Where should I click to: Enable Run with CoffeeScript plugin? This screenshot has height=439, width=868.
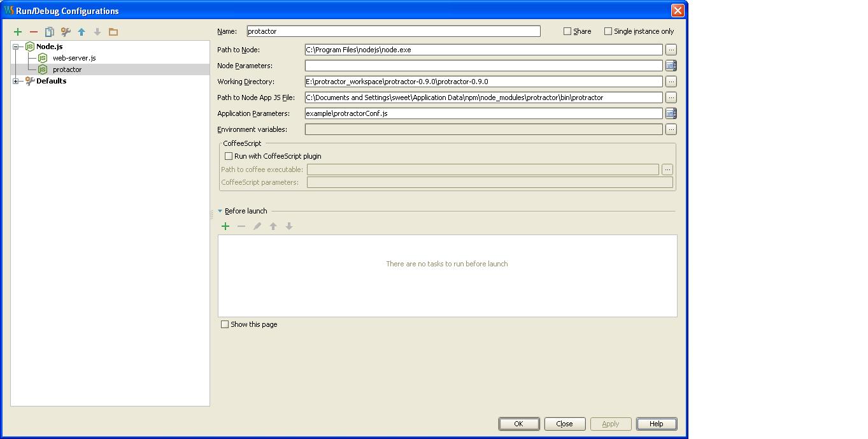[229, 156]
